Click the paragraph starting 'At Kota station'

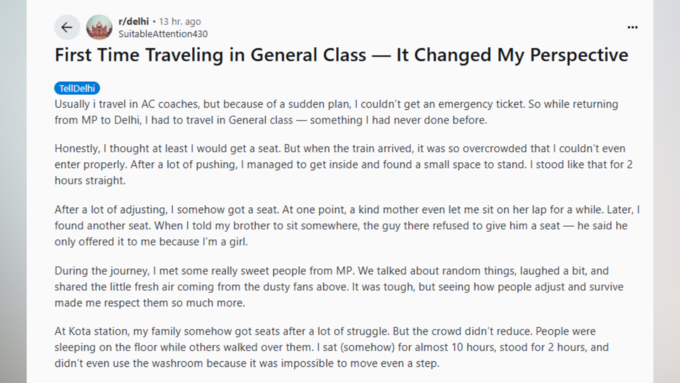point(332,347)
